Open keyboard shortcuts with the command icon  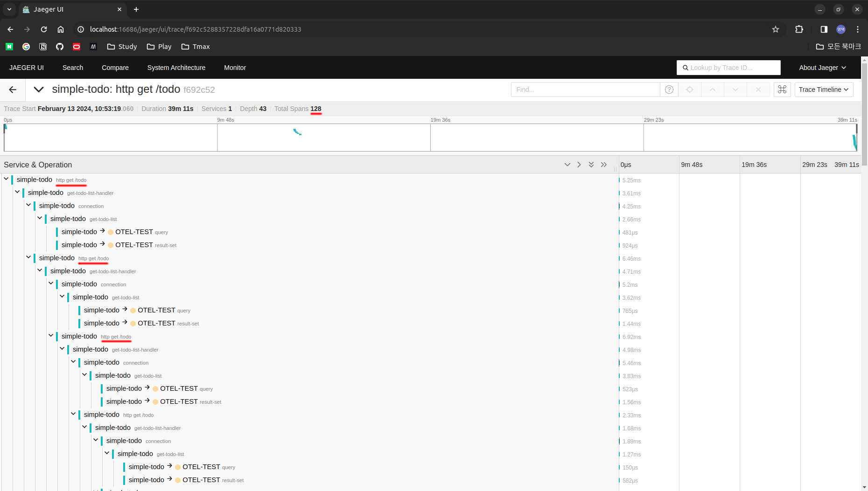click(782, 90)
